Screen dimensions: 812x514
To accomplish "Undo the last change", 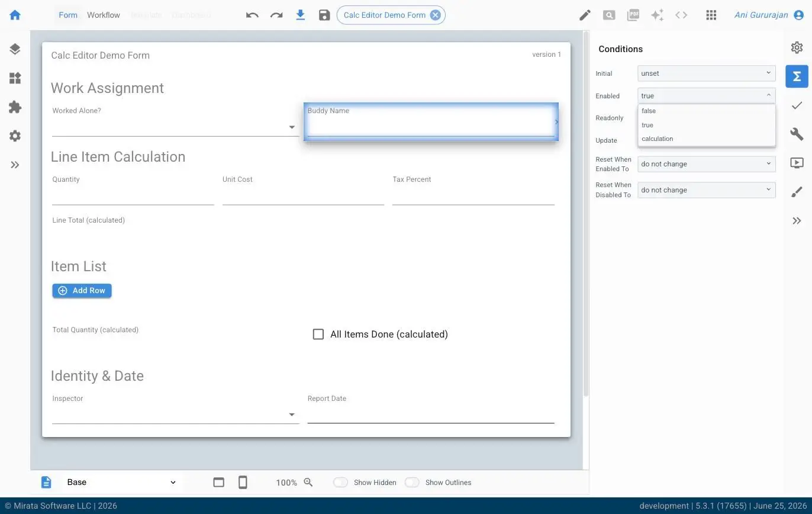I will coord(252,15).
